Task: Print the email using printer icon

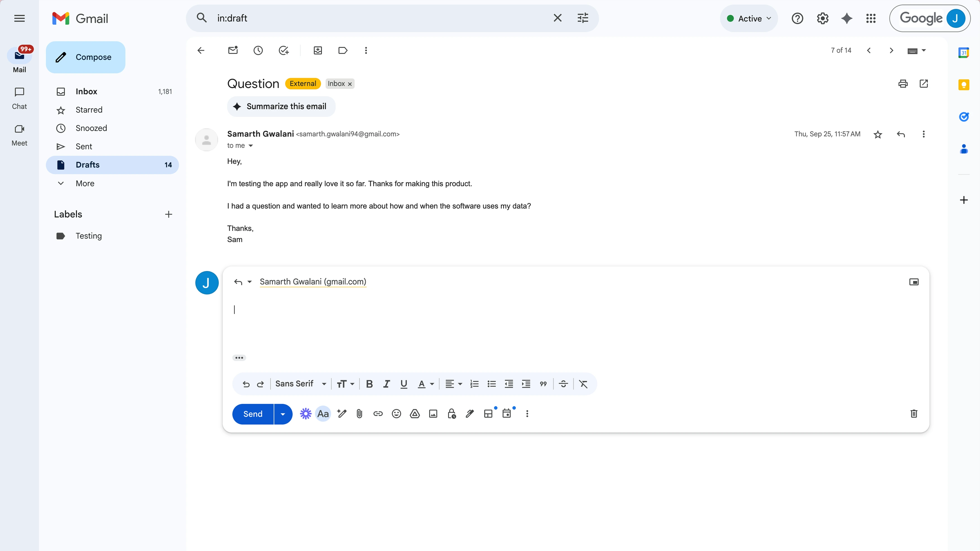Action: [x=903, y=84]
